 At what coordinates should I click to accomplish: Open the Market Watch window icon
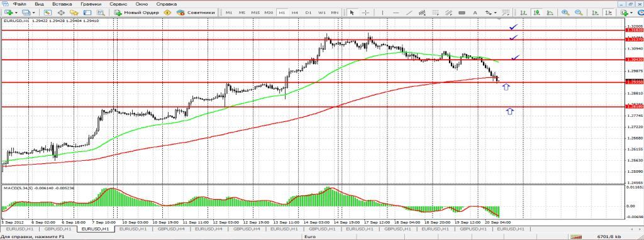(x=47, y=13)
